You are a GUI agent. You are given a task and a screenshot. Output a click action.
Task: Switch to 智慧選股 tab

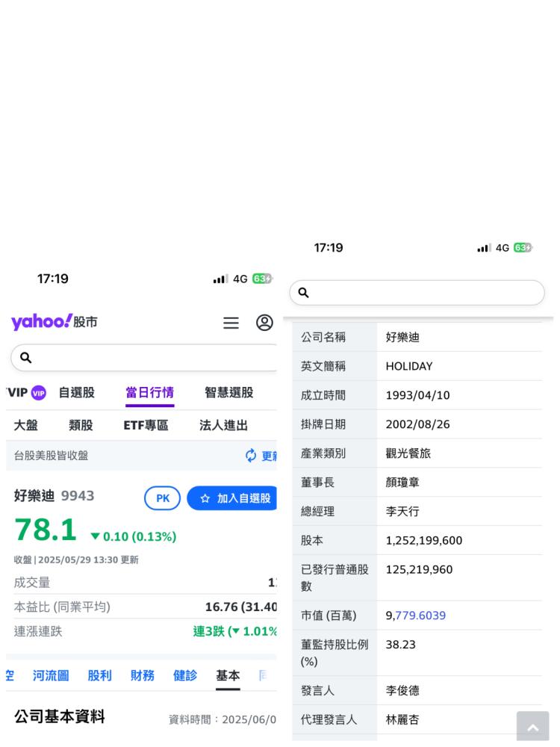(229, 393)
